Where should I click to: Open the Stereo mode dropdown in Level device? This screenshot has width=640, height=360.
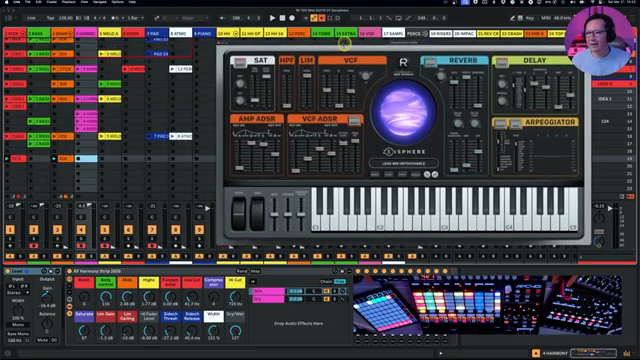pyautogui.click(x=18, y=293)
